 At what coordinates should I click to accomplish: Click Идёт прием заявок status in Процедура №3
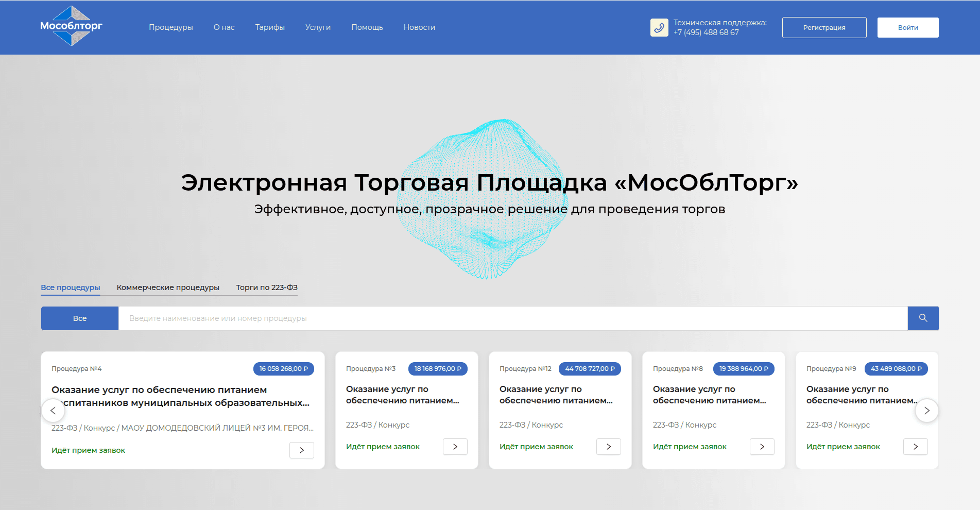(x=383, y=447)
